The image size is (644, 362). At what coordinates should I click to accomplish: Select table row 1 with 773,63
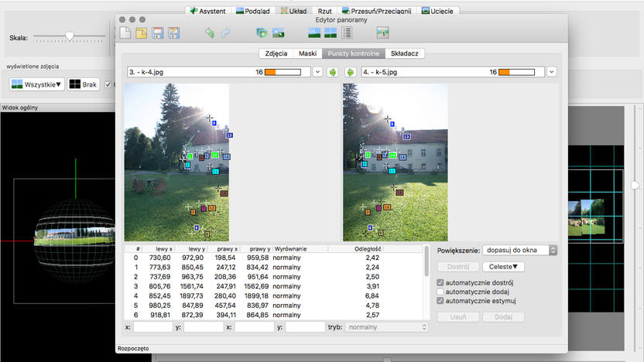pos(273,267)
